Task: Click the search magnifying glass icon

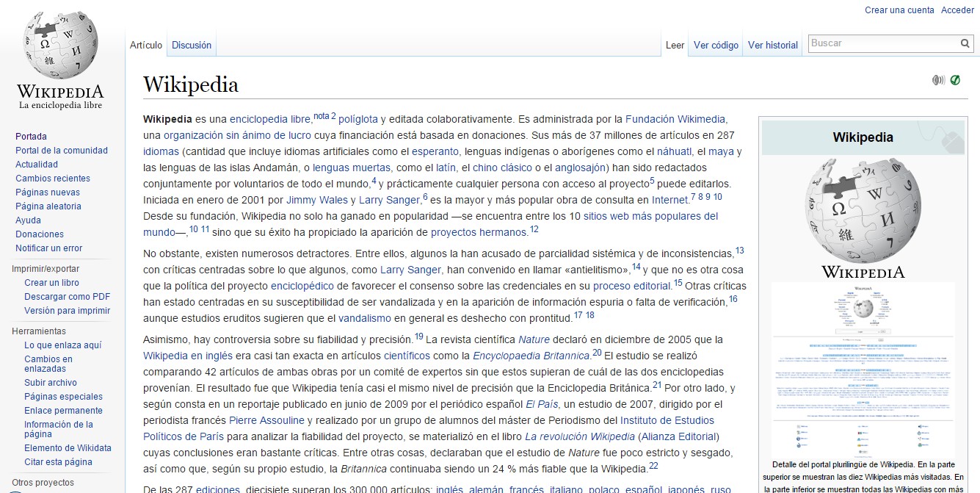Action: (965, 43)
